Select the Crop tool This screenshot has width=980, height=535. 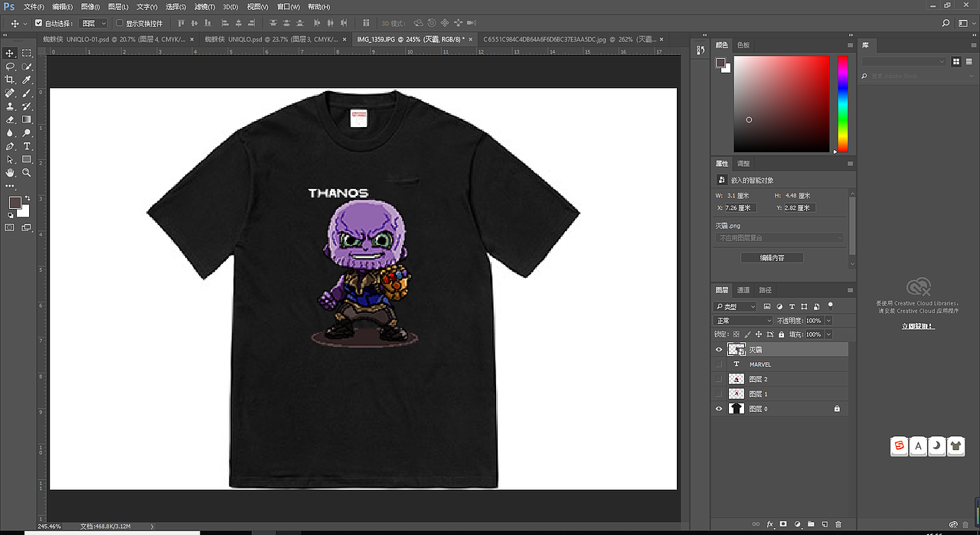pyautogui.click(x=10, y=80)
